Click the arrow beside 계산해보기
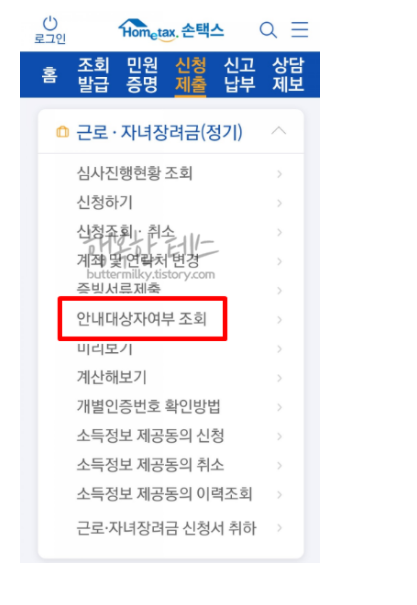The width and height of the screenshot is (417, 605). [x=279, y=378]
